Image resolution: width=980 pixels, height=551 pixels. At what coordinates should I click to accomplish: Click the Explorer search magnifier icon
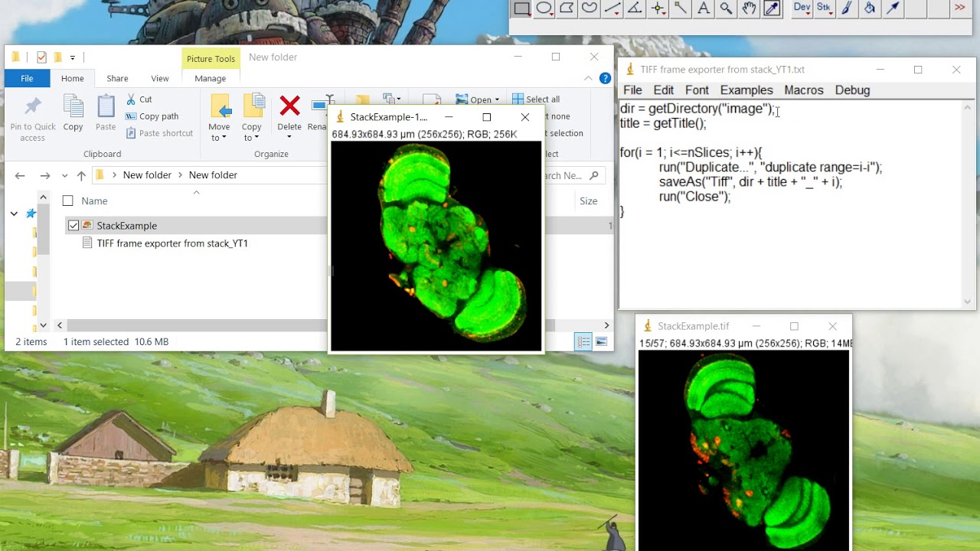point(593,175)
